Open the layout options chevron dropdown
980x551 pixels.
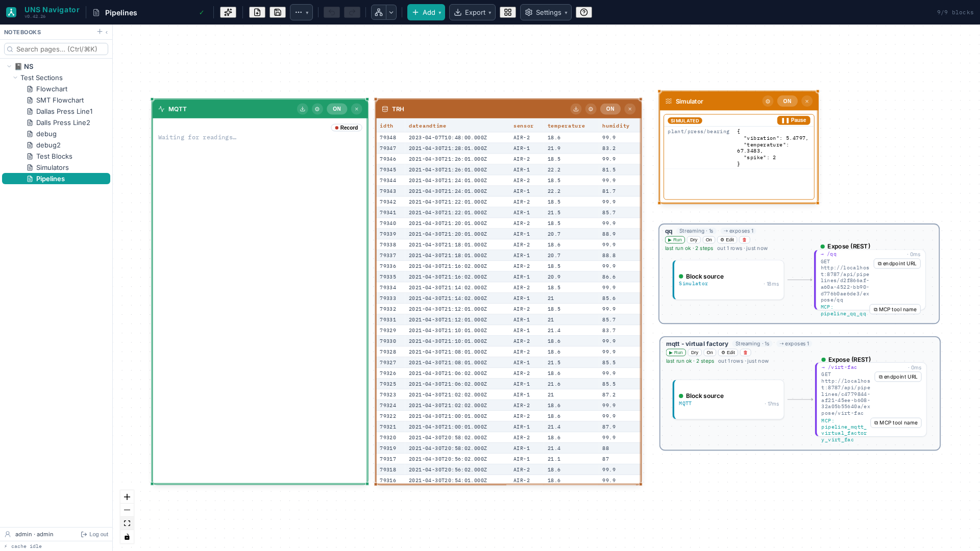pos(391,12)
